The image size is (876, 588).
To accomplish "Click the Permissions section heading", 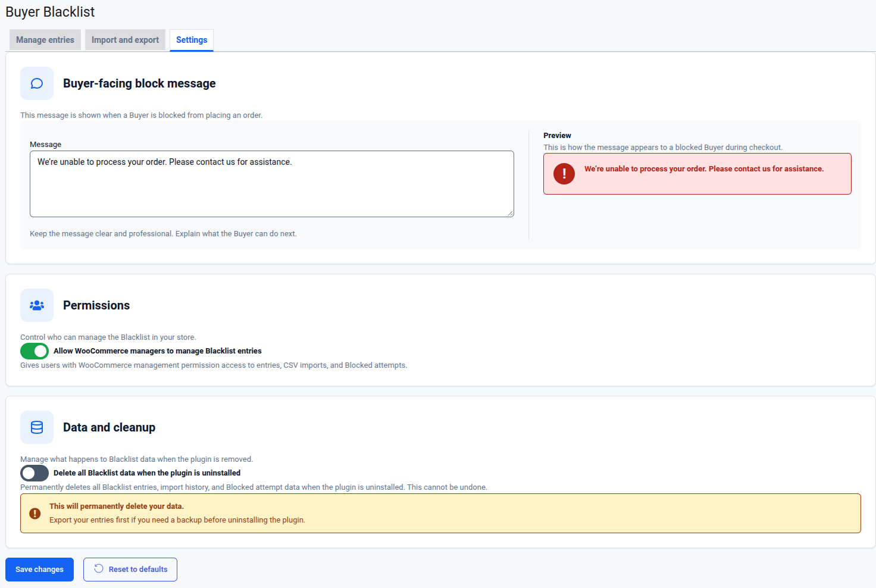I will [96, 305].
